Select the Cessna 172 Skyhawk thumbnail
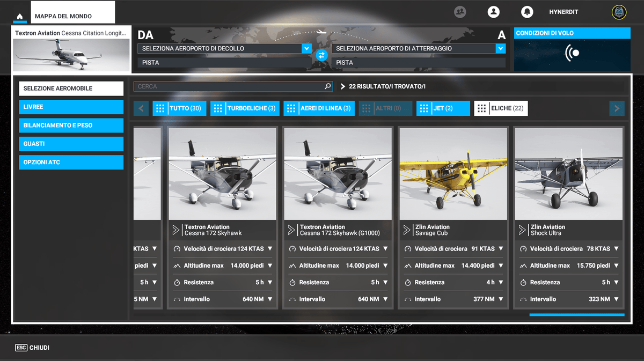This screenshot has height=361, width=644. pyautogui.click(x=223, y=173)
